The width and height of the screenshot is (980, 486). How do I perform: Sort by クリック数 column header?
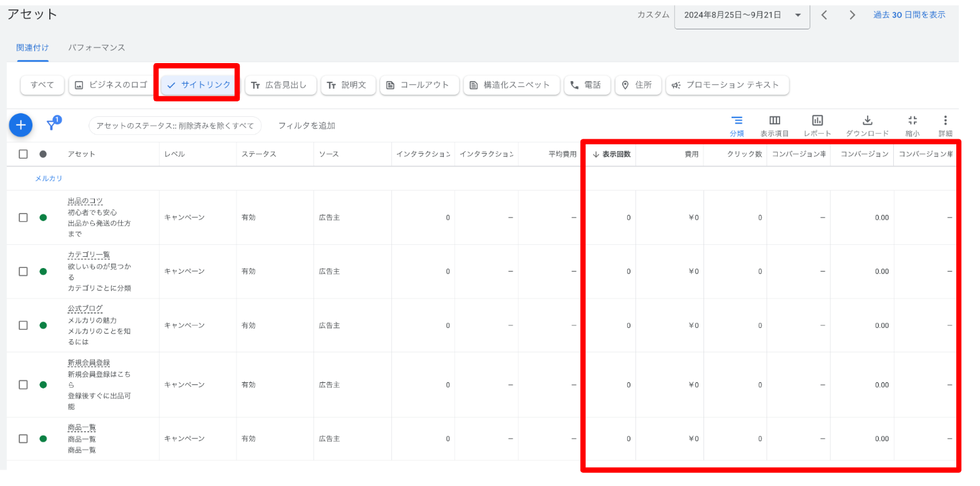pos(744,154)
